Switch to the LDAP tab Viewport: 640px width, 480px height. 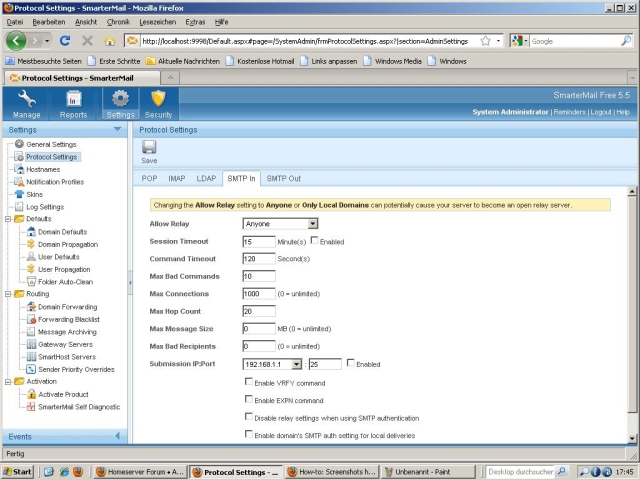pyautogui.click(x=206, y=179)
